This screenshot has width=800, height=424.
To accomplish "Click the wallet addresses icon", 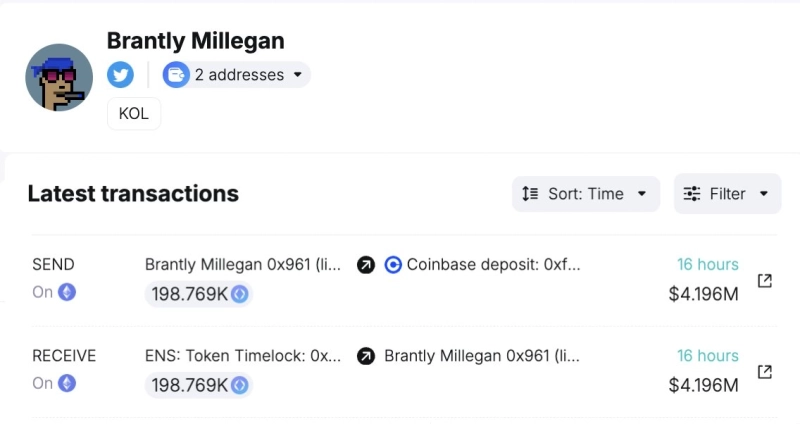I will tap(176, 75).
